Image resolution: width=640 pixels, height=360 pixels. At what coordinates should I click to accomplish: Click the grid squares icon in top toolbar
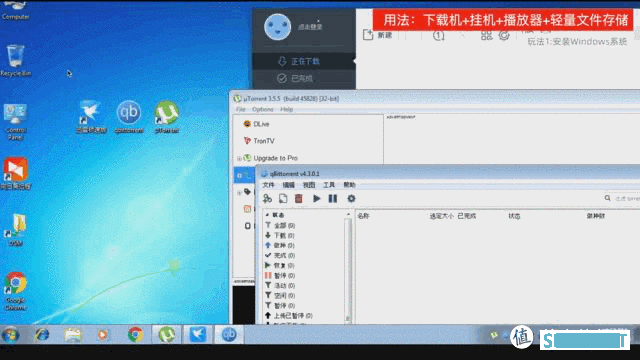point(486,36)
